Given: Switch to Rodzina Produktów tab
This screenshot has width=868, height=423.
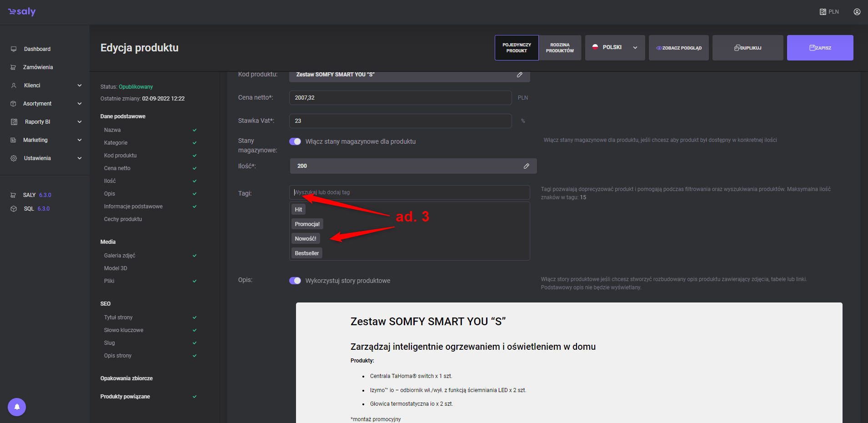Looking at the screenshot, I should click(560, 48).
